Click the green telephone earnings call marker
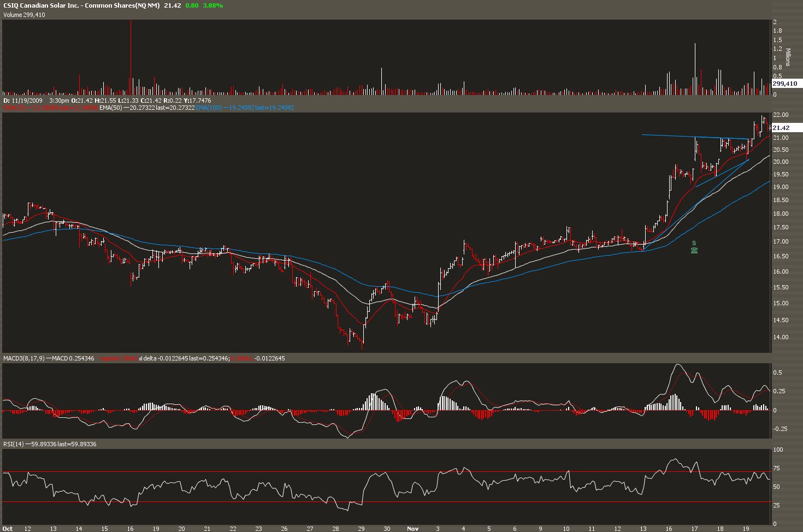The width and height of the screenshot is (803, 532). point(694,250)
